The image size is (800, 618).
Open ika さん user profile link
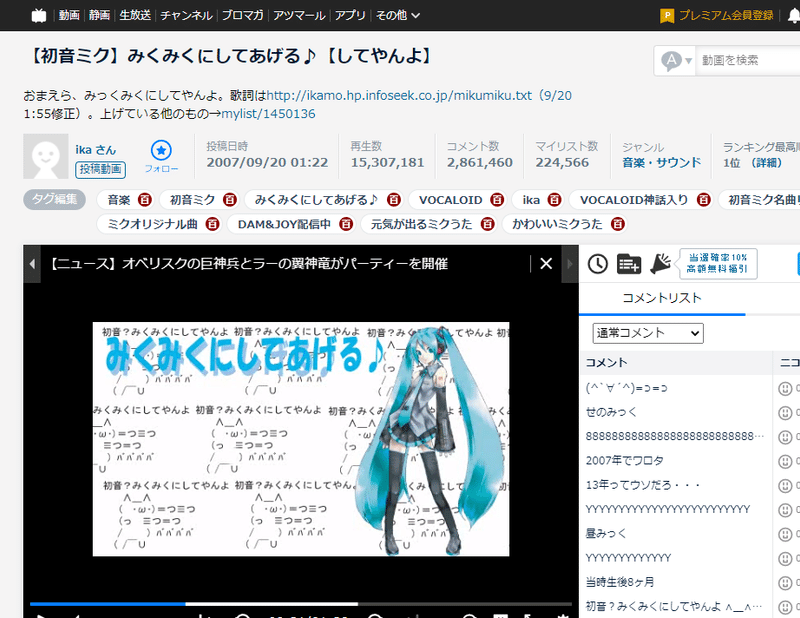[x=96, y=150]
